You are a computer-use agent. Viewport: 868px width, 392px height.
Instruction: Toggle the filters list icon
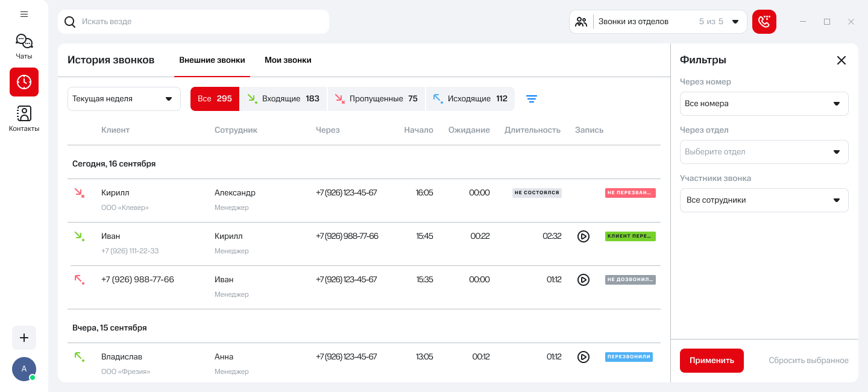(531, 99)
